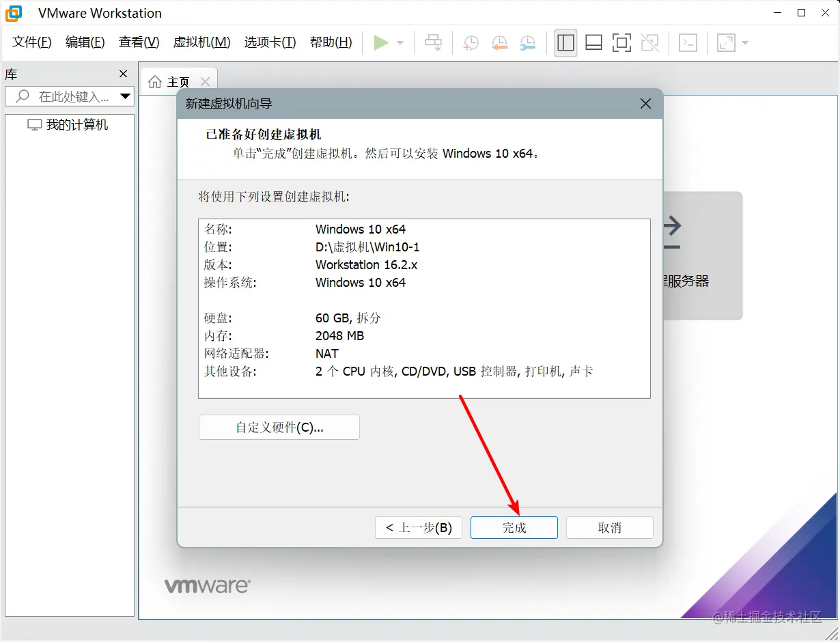Click the Home tab house icon
840x642 pixels.
(155, 82)
